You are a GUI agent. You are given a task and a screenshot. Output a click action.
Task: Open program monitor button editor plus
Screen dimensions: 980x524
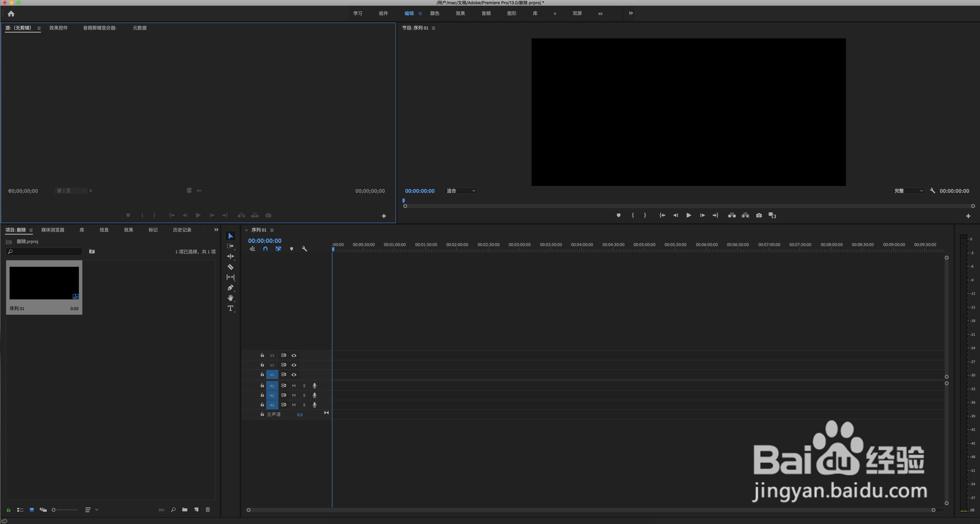point(968,216)
